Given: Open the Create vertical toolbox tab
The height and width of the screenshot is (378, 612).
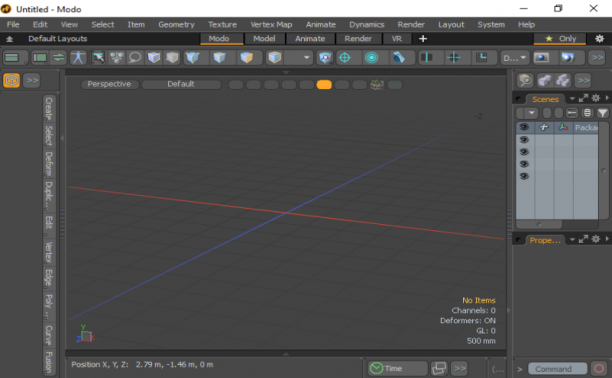Looking at the screenshot, I should [49, 108].
